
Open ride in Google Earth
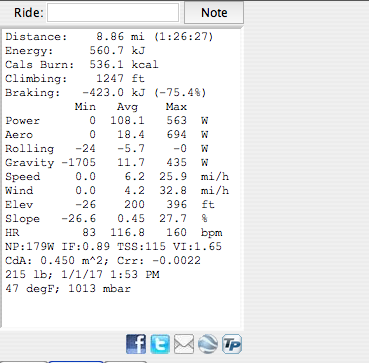pyautogui.click(x=208, y=344)
